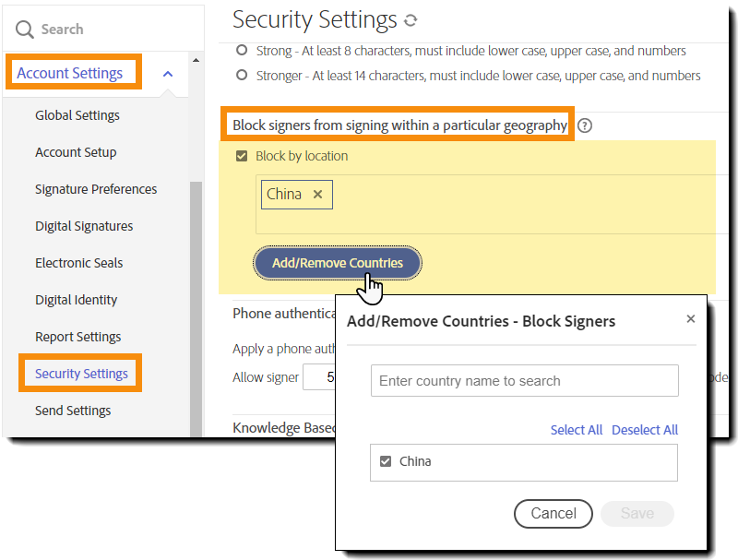Click the Deselect All link
The image size is (738, 560).
pyautogui.click(x=645, y=429)
